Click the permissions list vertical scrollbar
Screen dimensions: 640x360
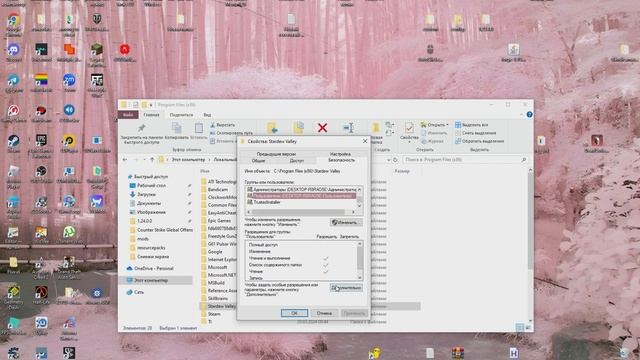(x=360, y=257)
